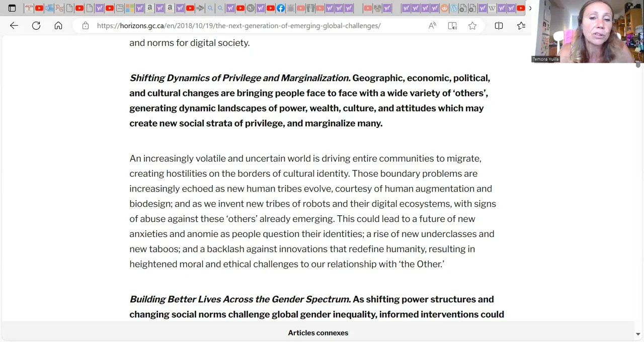The image size is (644, 342).
Task: Click the paragraph starting 'An increasingly volatile'
Action: click(x=313, y=211)
